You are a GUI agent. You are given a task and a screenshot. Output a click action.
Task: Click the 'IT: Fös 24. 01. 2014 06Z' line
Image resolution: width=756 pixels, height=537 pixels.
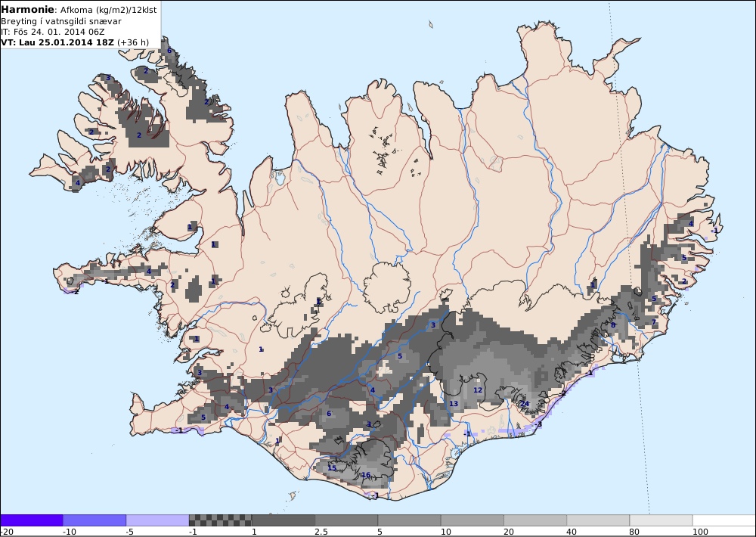point(53,32)
